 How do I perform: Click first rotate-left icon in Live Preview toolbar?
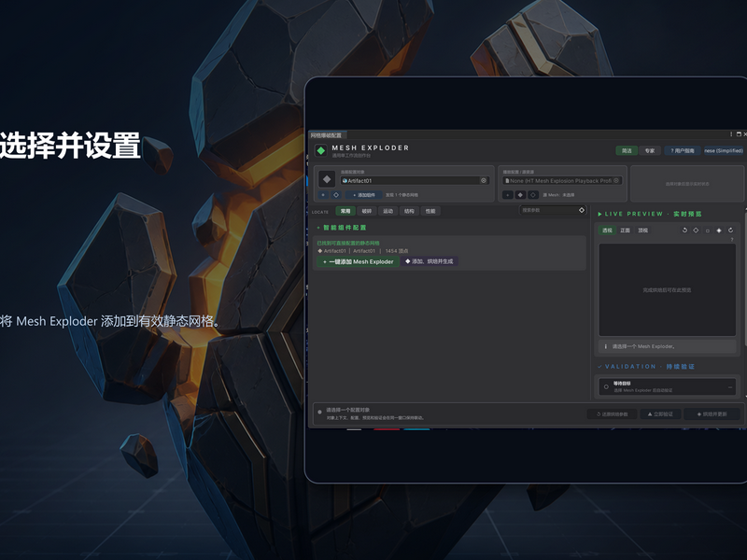684,230
